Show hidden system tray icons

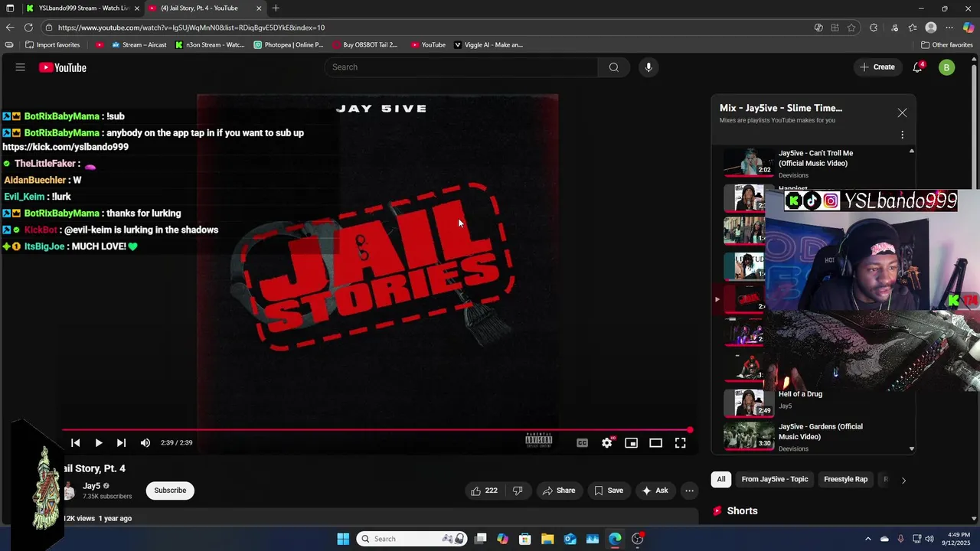pos(867,539)
